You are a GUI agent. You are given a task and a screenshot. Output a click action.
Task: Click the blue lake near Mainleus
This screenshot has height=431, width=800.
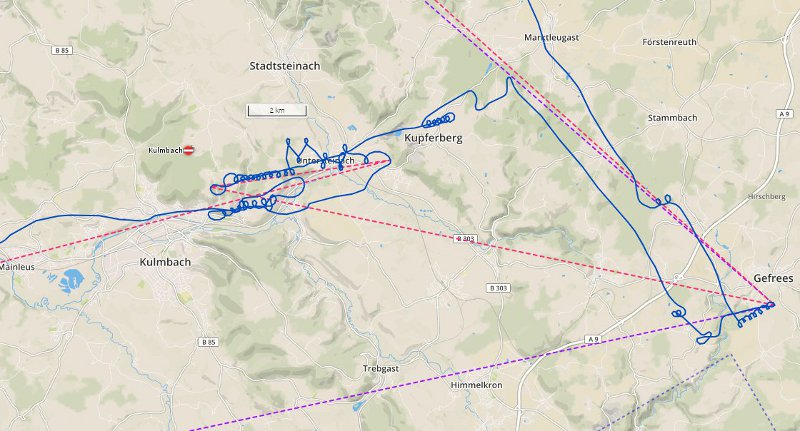point(71,281)
